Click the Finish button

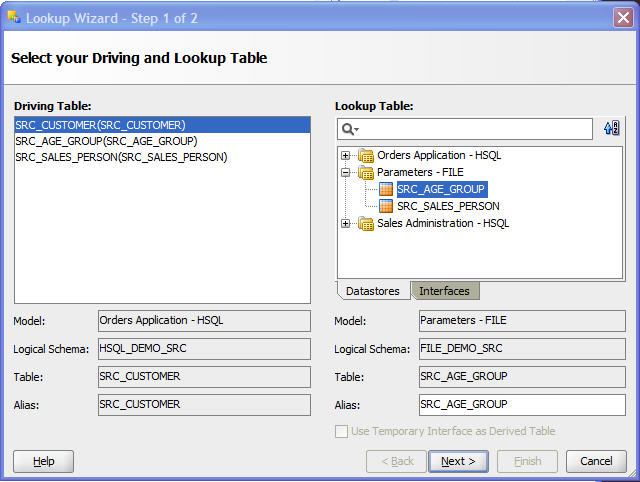point(527,461)
